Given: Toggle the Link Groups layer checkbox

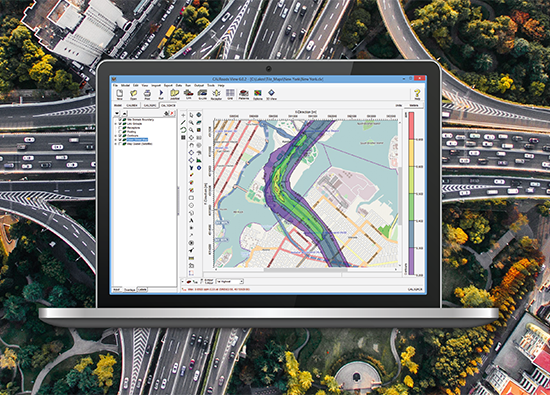Looking at the screenshot, I should point(120,124).
